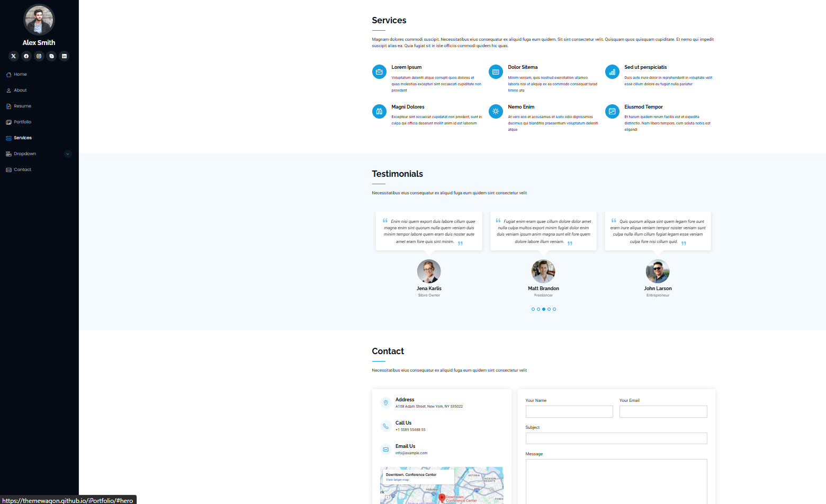Select the last testimonial pagination dot
The image size is (826, 504).
pyautogui.click(x=554, y=309)
